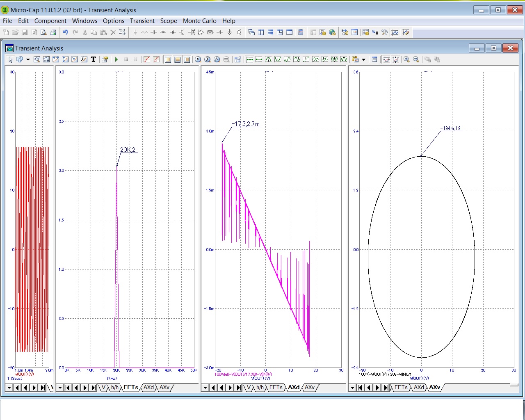This screenshot has height=420, width=525.
Task: Run the analysis with the green play icon
Action: [116, 59]
